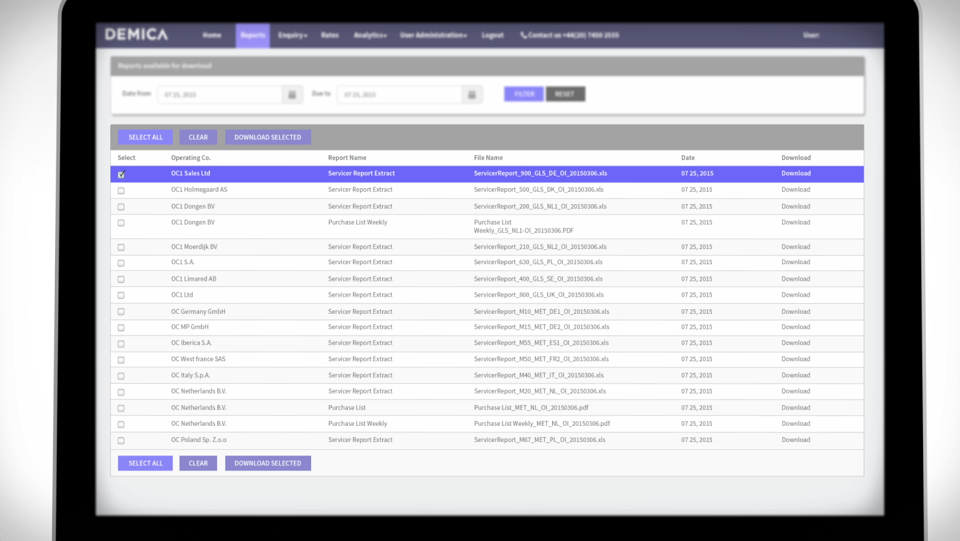Click the phone icon beside Contact us
The image size is (960, 541).
(523, 35)
